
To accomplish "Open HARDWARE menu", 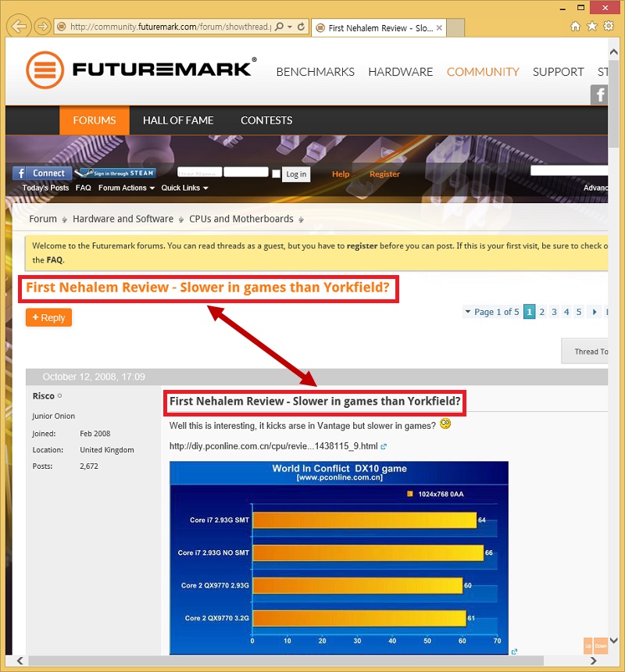I will coord(401,72).
